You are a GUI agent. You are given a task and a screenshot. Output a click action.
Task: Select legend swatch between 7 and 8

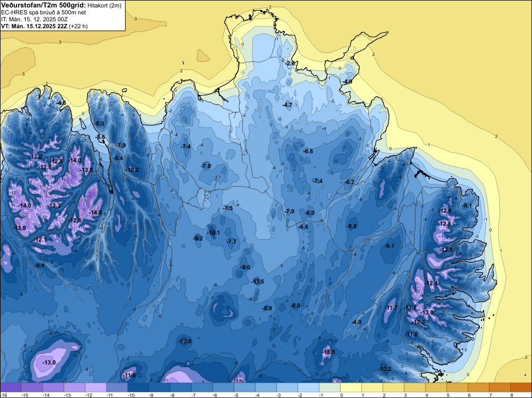point(500,387)
